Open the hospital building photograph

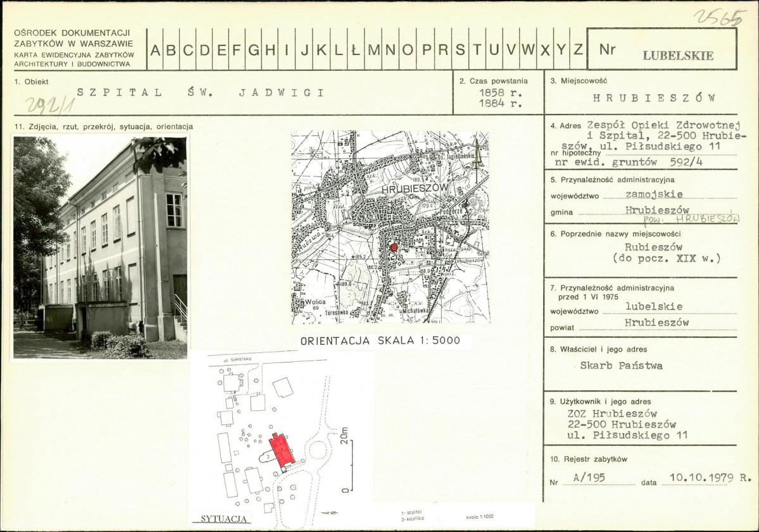(x=100, y=247)
